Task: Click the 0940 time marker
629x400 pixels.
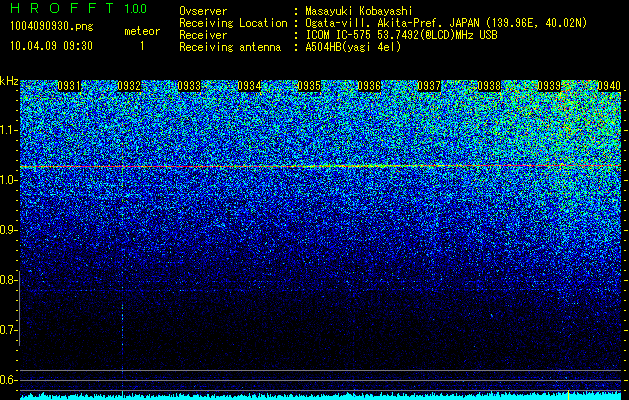Action: (x=609, y=86)
